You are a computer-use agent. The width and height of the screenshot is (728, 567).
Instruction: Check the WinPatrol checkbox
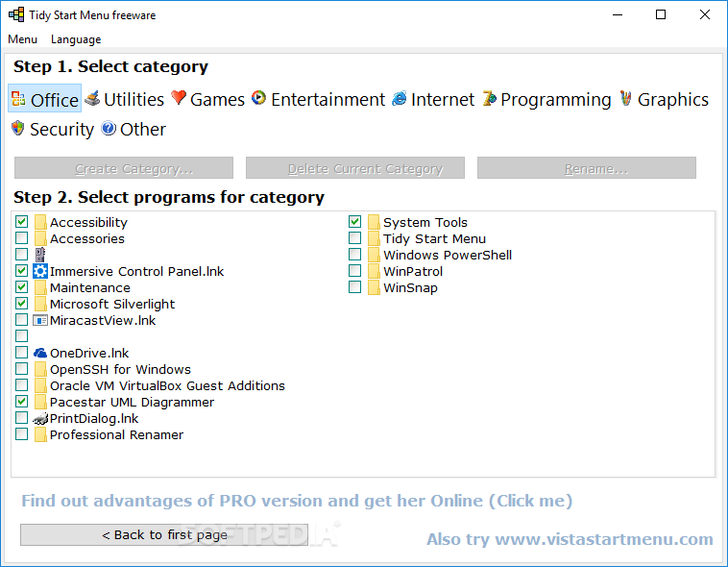pyautogui.click(x=354, y=270)
